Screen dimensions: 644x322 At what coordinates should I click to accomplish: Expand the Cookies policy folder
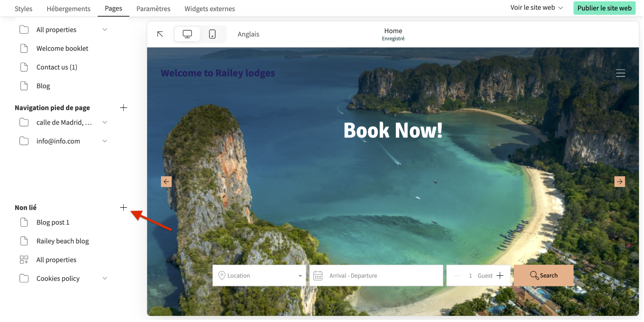[x=105, y=278]
